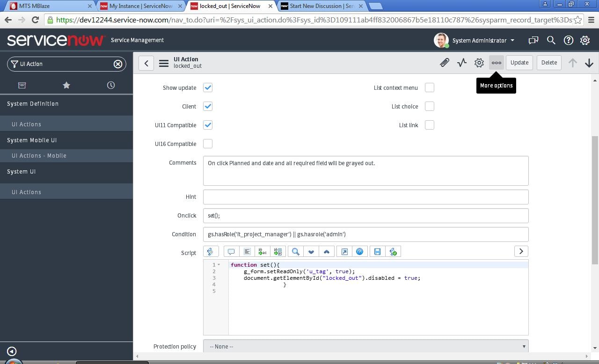
Task: Uncheck the UI11 Compatible checkbox
Action: pyautogui.click(x=208, y=125)
